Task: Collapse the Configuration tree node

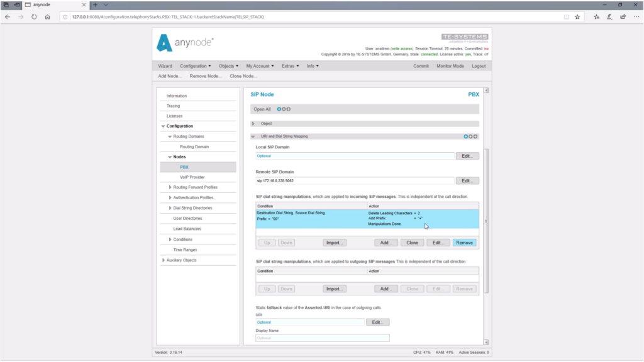Action: pyautogui.click(x=163, y=126)
